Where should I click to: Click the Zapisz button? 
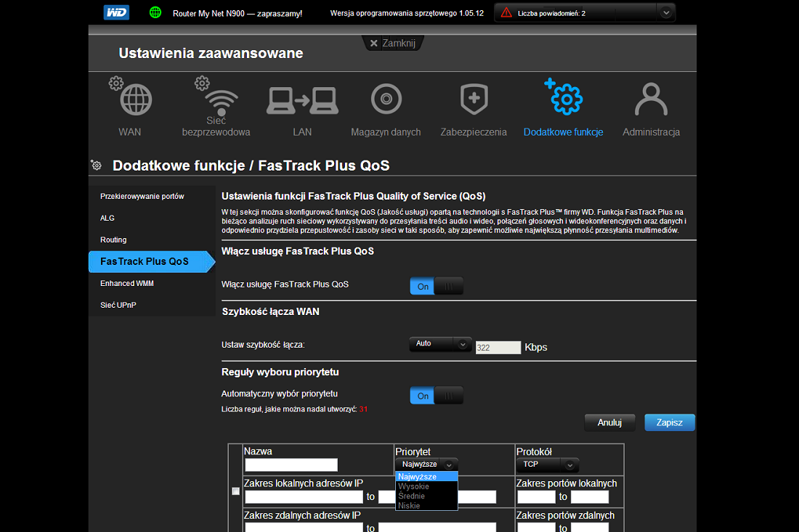click(669, 422)
